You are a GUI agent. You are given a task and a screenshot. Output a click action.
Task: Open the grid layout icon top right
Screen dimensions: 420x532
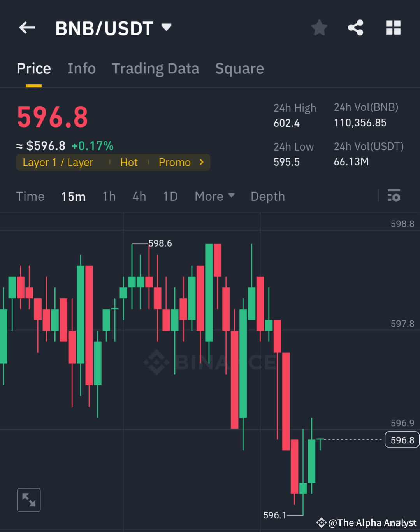pyautogui.click(x=393, y=27)
